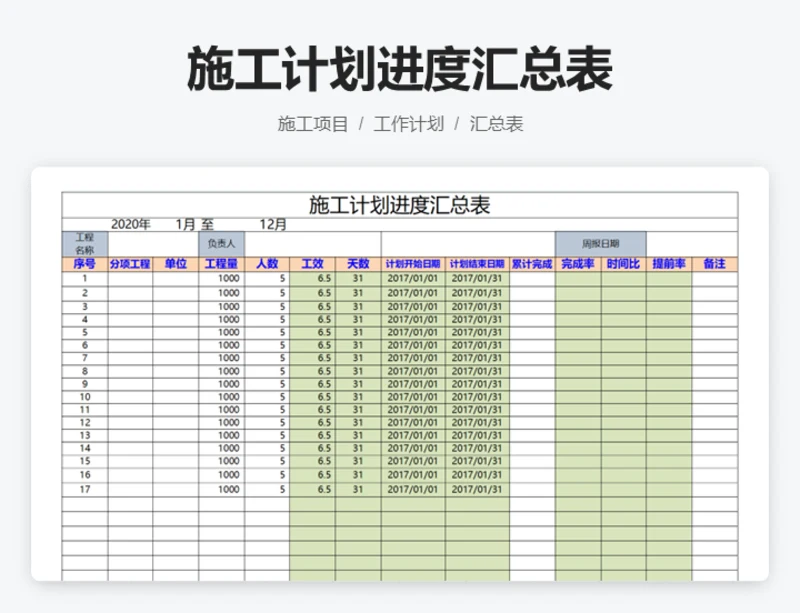Select the 12月 cell
Viewport: 800px width, 613px height.
(273, 224)
